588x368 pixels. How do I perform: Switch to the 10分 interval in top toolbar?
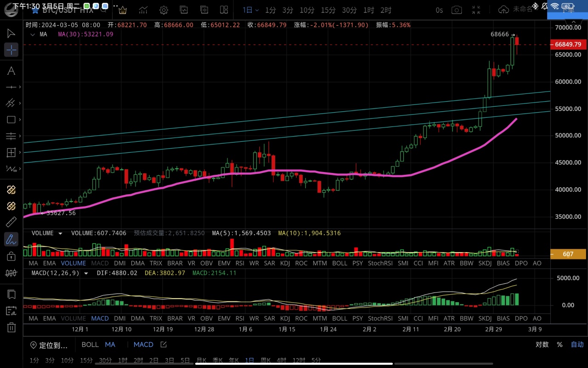point(307,10)
